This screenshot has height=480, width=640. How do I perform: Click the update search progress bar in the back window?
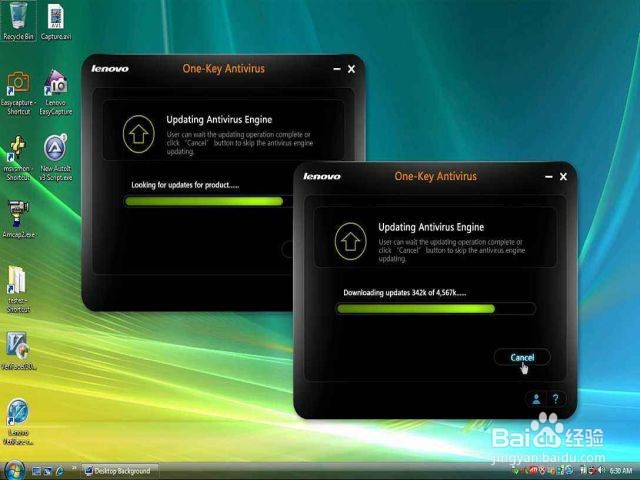click(x=209, y=201)
